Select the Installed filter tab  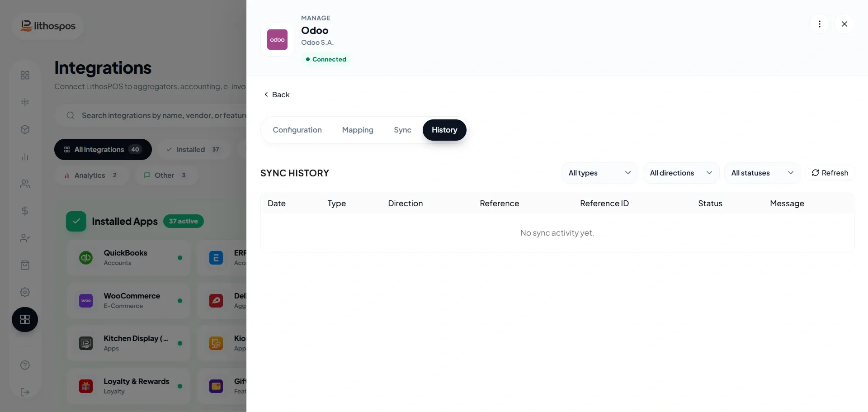(193, 150)
